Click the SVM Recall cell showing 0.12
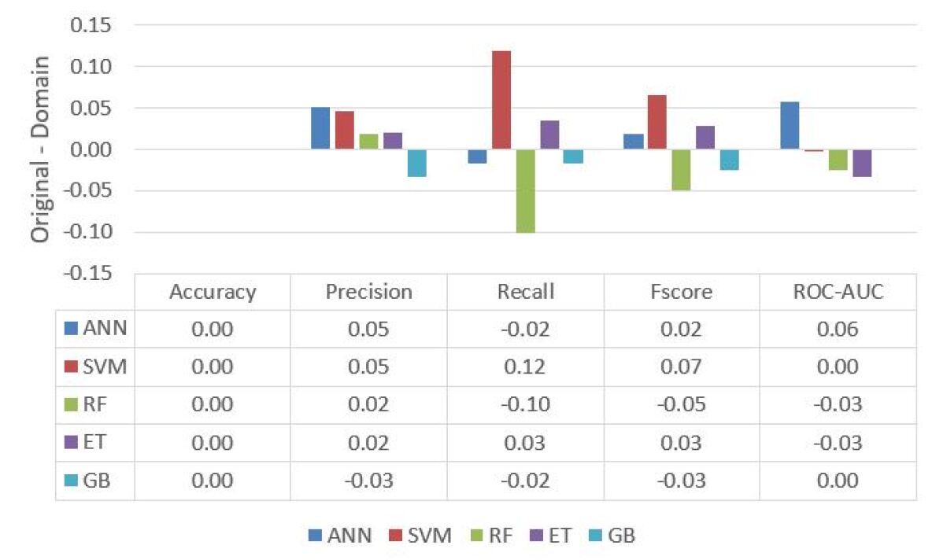 pyautogui.click(x=525, y=367)
